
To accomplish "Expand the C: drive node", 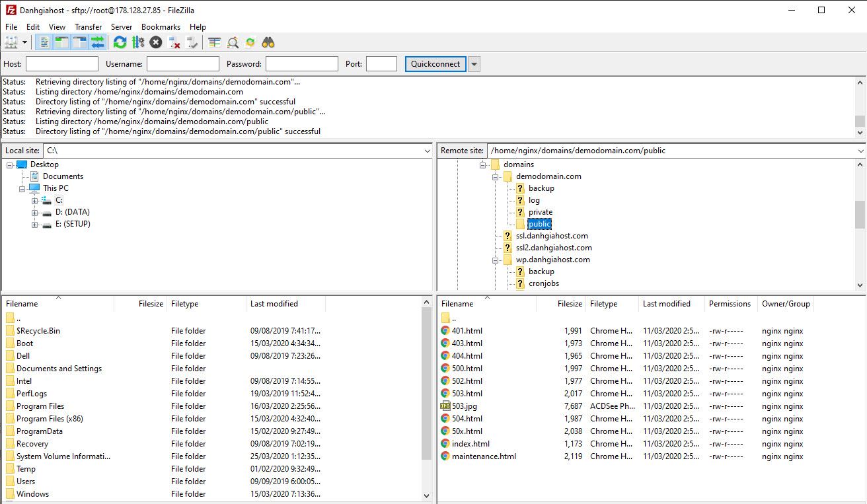I will pyautogui.click(x=35, y=200).
